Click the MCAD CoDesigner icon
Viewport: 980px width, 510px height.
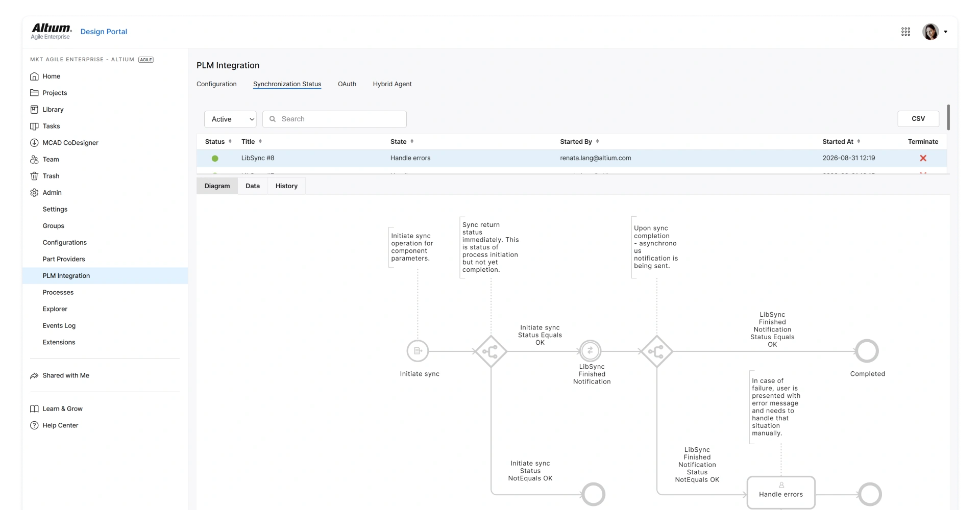(x=34, y=143)
